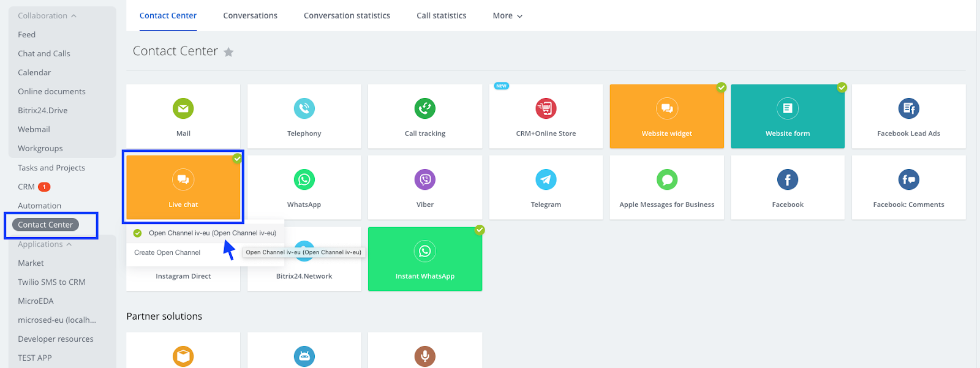
Task: Open the orange box partner solution icon
Action: tap(183, 356)
